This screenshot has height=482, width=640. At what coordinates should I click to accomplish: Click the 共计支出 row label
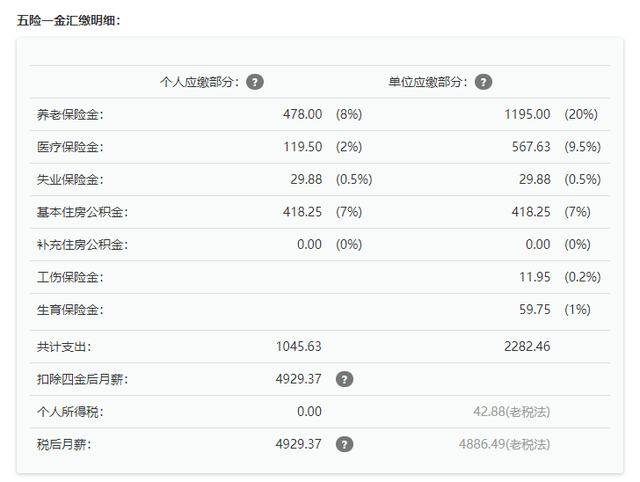64,347
